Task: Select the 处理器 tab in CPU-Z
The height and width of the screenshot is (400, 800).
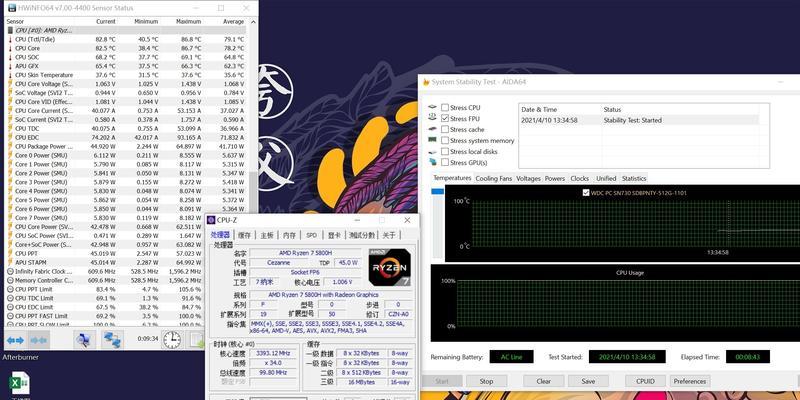Action: pyautogui.click(x=220, y=235)
